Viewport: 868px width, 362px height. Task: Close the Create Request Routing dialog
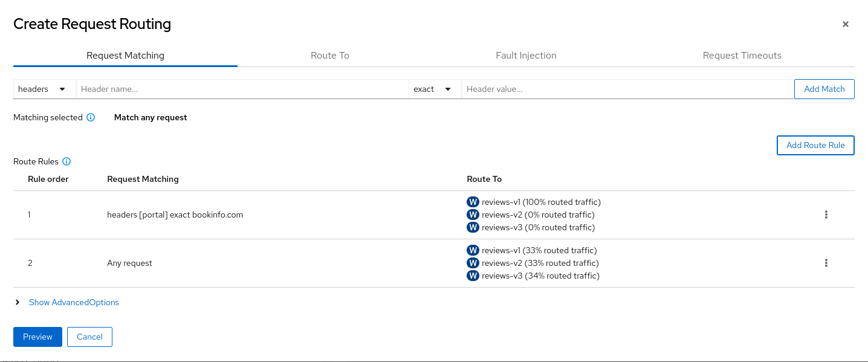pyautogui.click(x=845, y=24)
